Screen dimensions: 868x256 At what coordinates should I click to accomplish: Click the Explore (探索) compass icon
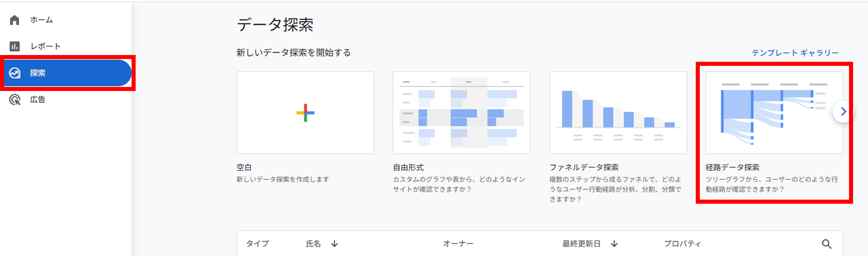pos(15,73)
